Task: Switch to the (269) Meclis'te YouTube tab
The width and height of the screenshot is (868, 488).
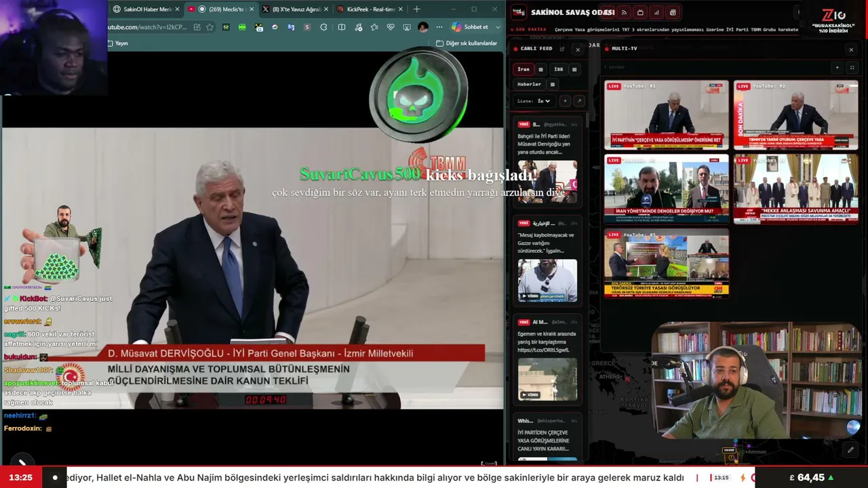Action: click(221, 9)
